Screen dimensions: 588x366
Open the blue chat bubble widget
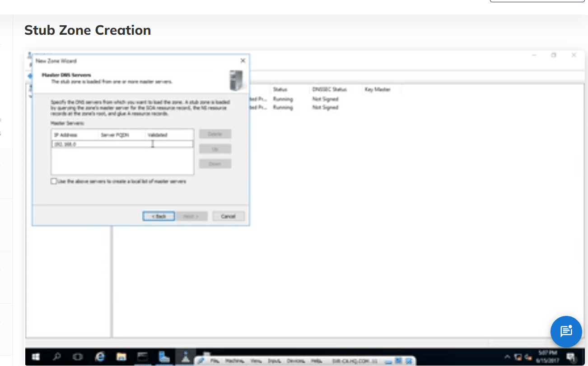coord(566,332)
